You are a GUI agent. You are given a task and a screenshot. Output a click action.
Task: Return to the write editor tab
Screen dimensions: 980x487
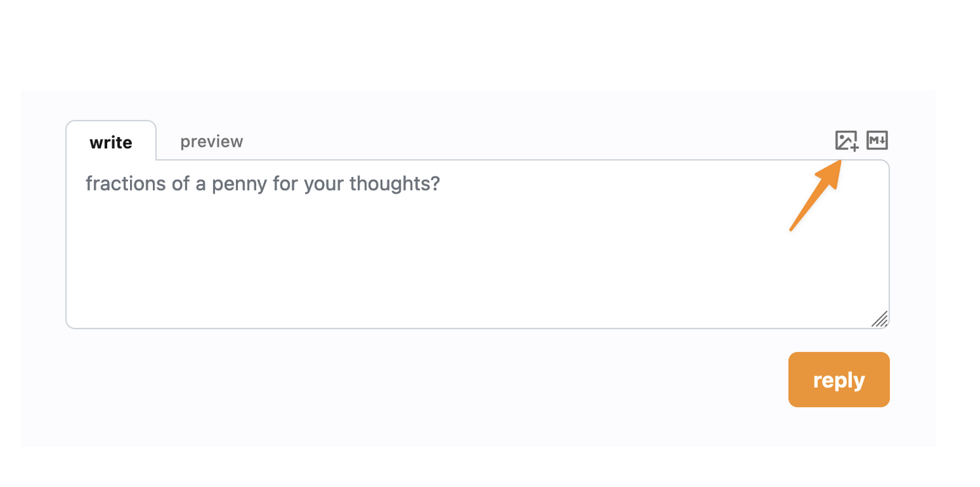point(111,142)
